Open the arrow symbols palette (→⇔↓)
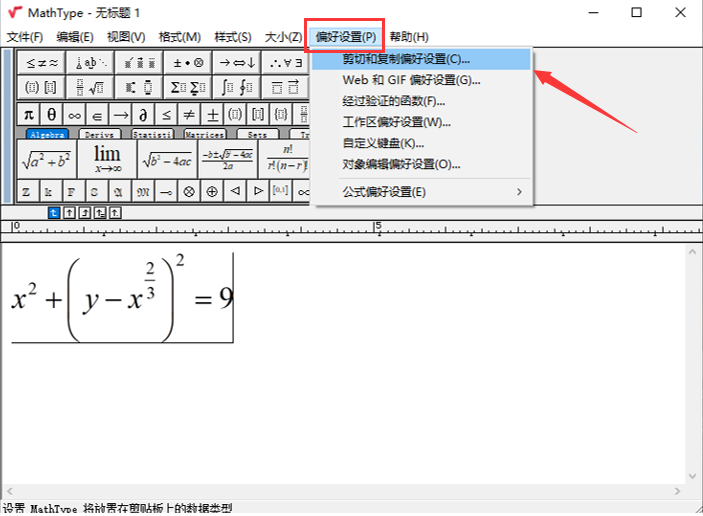703x516 pixels. (237, 63)
